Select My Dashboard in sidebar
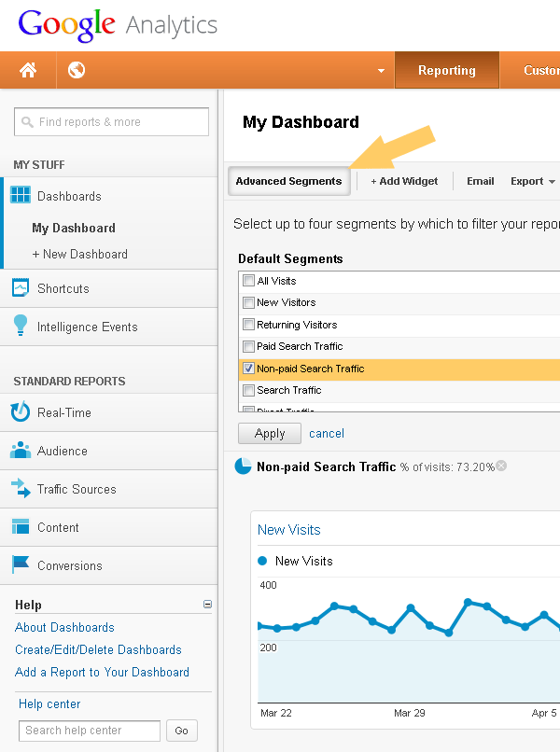Screen dimensions: 560x752 pos(74,228)
